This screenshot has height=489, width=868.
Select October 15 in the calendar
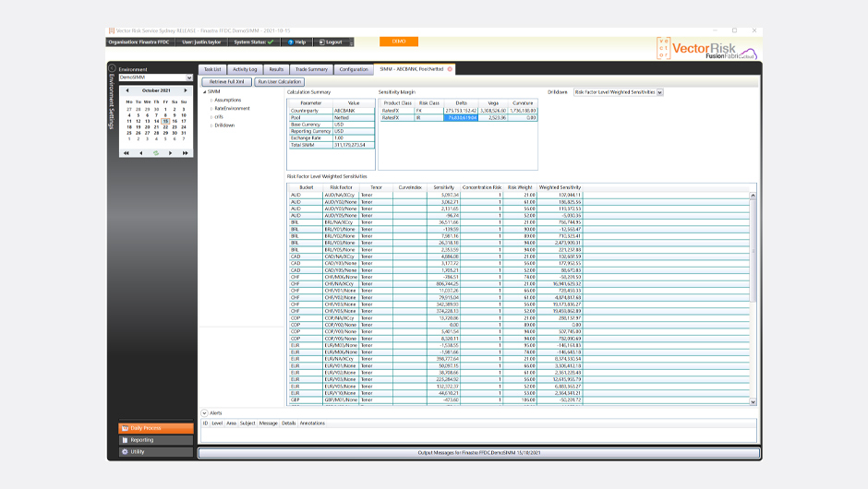pos(165,121)
